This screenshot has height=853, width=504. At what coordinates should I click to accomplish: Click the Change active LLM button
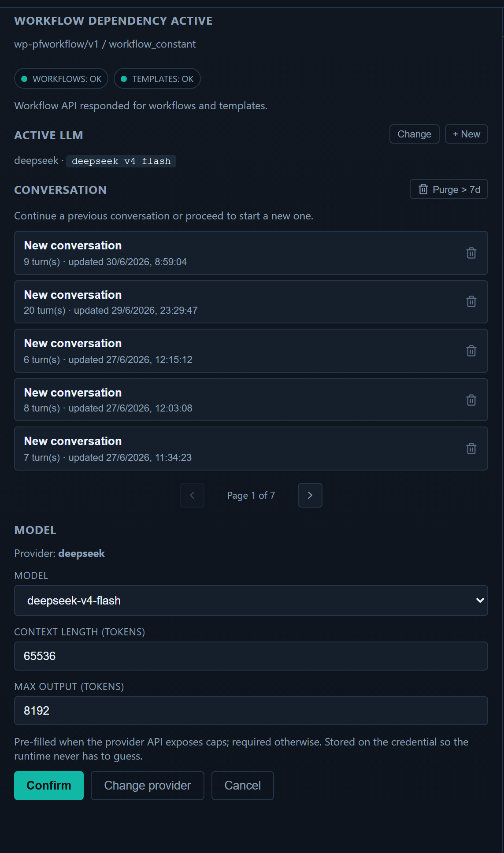(x=414, y=134)
